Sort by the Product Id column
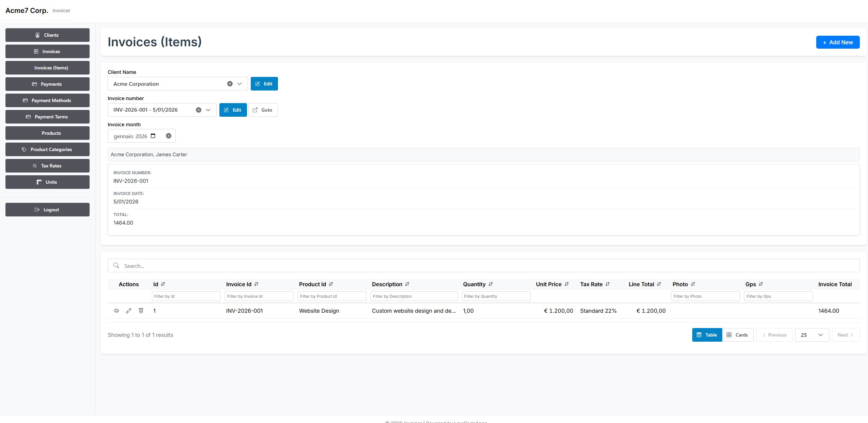Screen dimensions: 868x423 331,284
